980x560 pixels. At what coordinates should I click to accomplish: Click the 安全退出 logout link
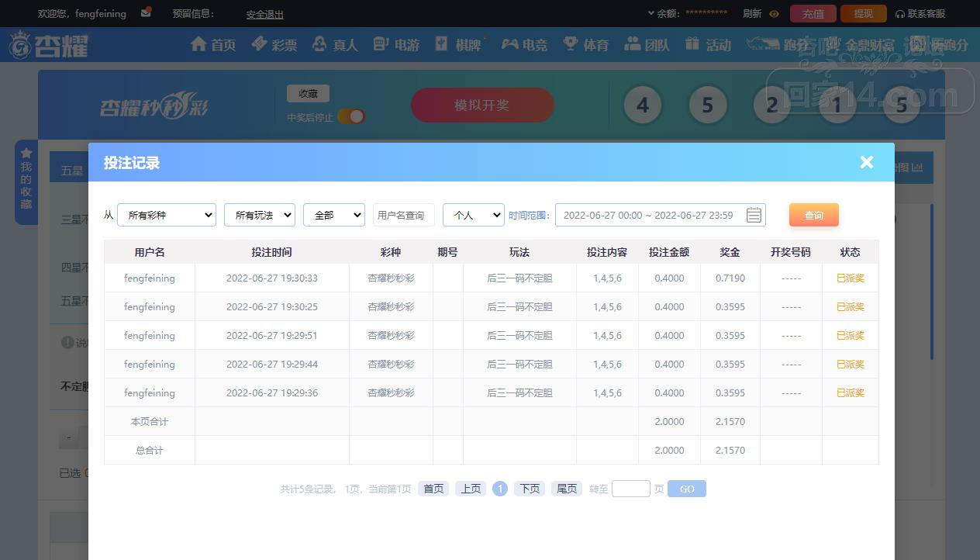tap(264, 14)
